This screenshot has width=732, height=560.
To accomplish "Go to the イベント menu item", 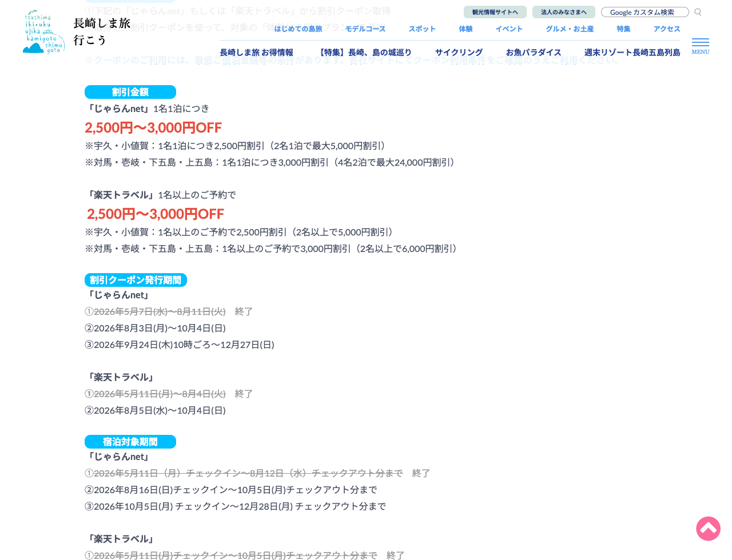I will pyautogui.click(x=509, y=29).
